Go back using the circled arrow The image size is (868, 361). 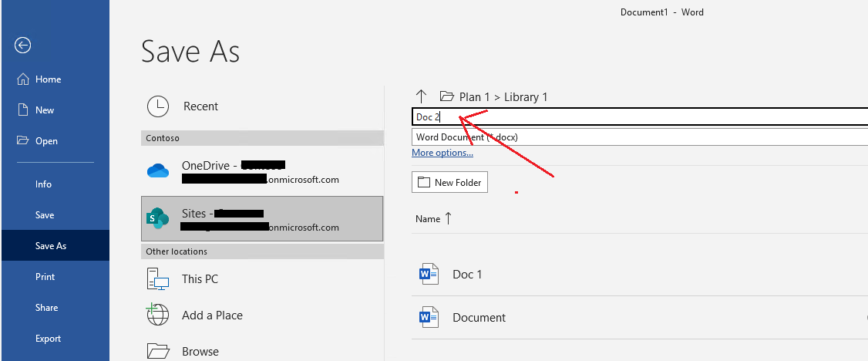point(22,46)
